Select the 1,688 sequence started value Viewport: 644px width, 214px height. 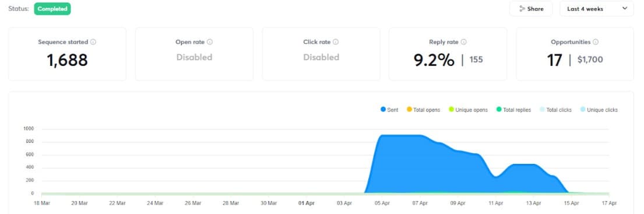(68, 60)
